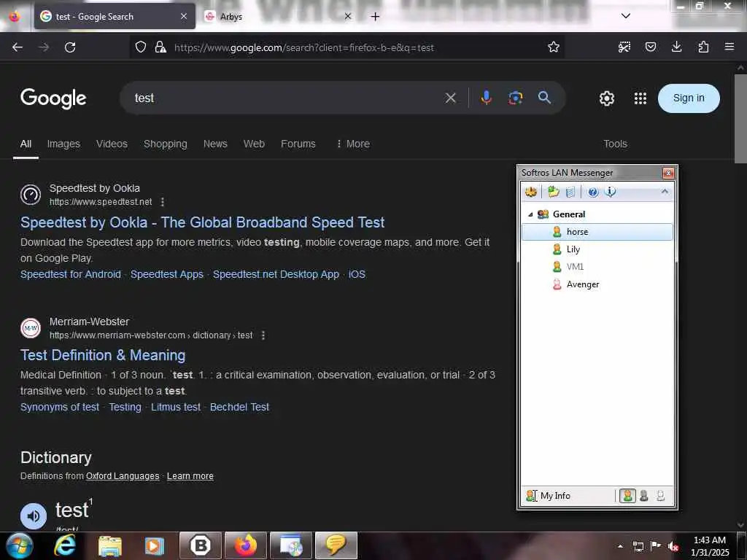Clear the Google search query
Screen dimensions: 747x560
click(x=450, y=98)
